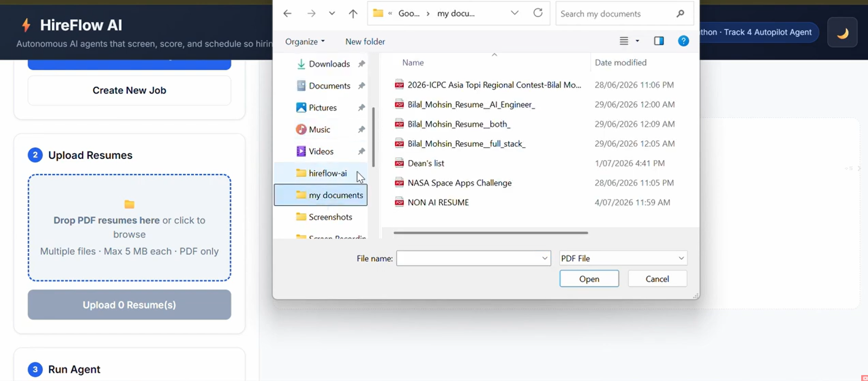This screenshot has width=868, height=381.
Task: Go back in the file dialog
Action: click(287, 14)
